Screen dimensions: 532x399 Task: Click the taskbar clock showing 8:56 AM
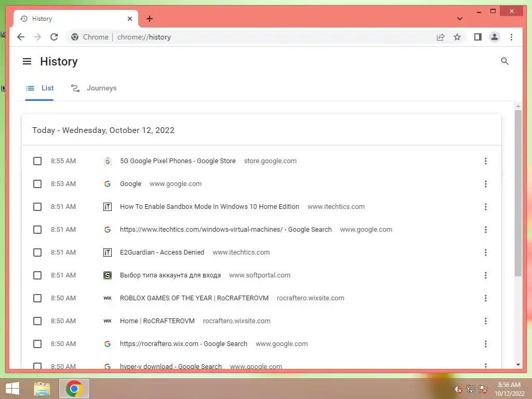pos(509,389)
